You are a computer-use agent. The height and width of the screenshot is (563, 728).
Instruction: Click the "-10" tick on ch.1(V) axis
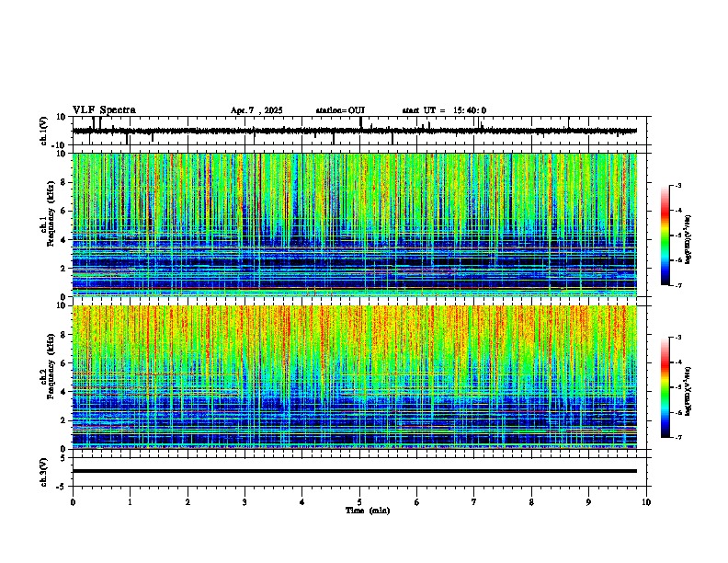[x=60, y=145]
